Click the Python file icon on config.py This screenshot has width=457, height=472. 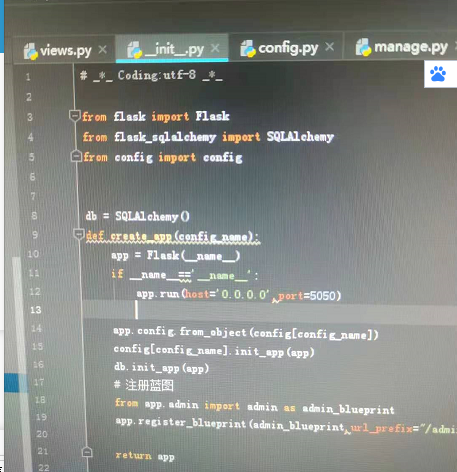click(248, 48)
